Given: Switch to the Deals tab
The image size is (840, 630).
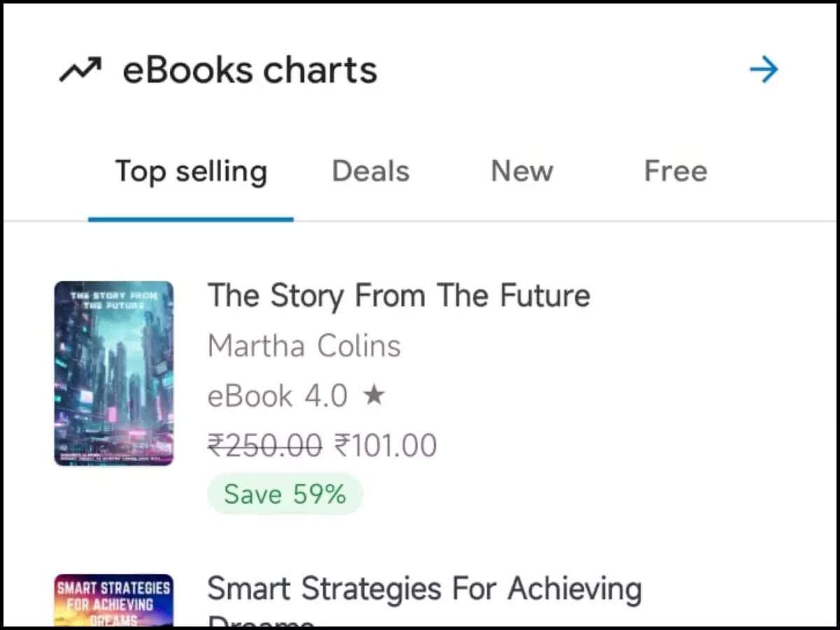Looking at the screenshot, I should [x=370, y=171].
